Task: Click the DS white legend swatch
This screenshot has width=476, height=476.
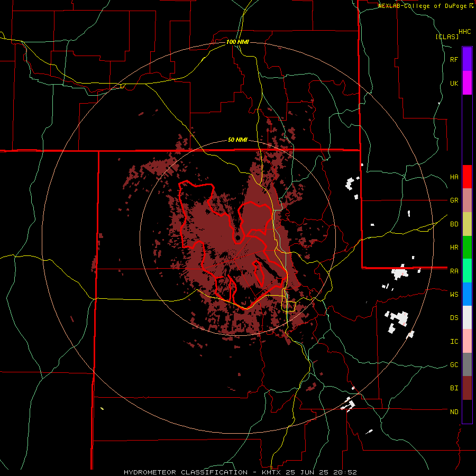Action: pyautogui.click(x=467, y=317)
